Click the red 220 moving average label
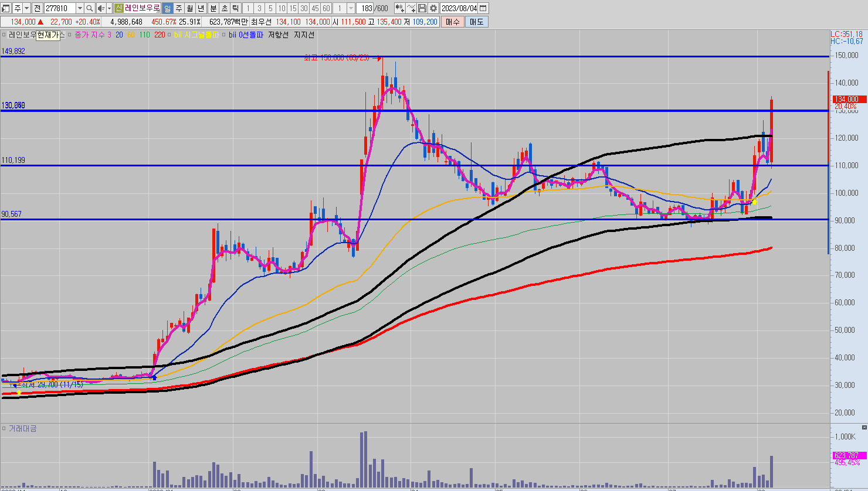The image size is (868, 491). (160, 35)
